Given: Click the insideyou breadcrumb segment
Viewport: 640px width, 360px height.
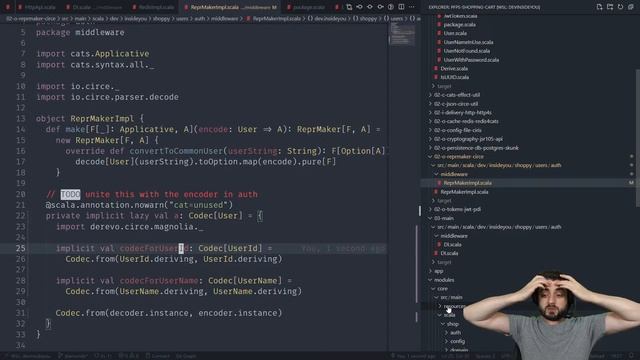Looking at the screenshot, I should tap(137, 19).
